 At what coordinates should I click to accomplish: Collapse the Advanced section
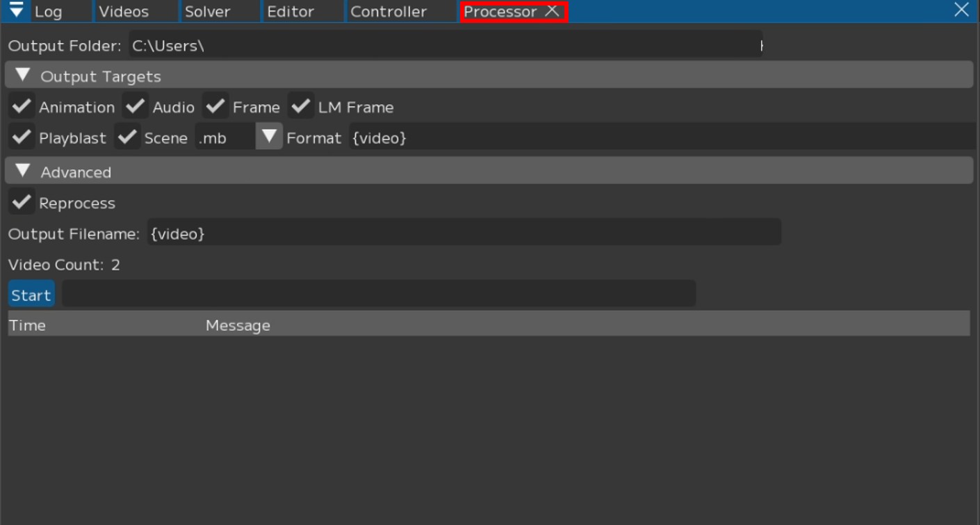pyautogui.click(x=23, y=171)
